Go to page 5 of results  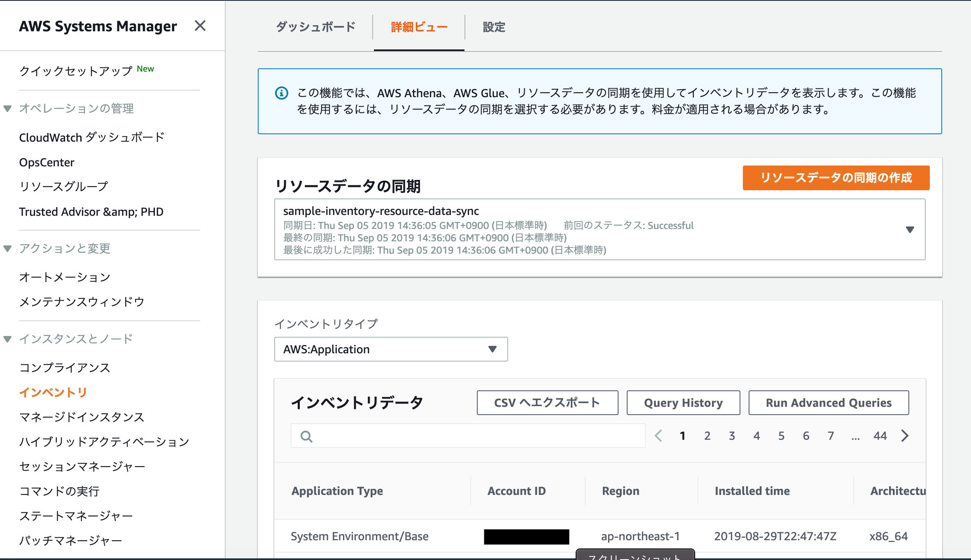(x=781, y=436)
